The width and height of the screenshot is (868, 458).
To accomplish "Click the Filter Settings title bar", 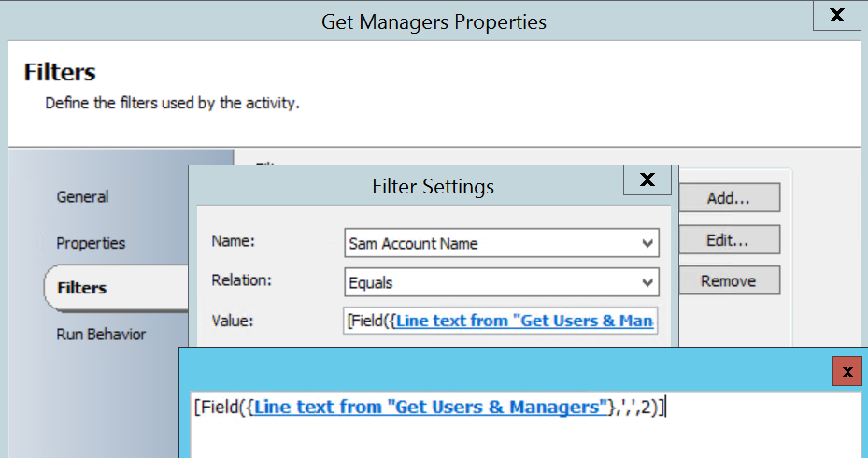I will click(432, 187).
